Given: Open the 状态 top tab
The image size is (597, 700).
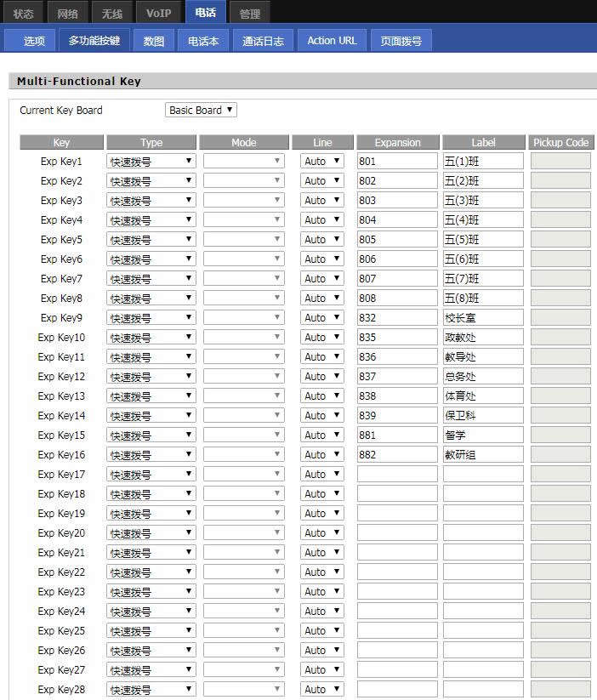Looking at the screenshot, I should click(23, 14).
